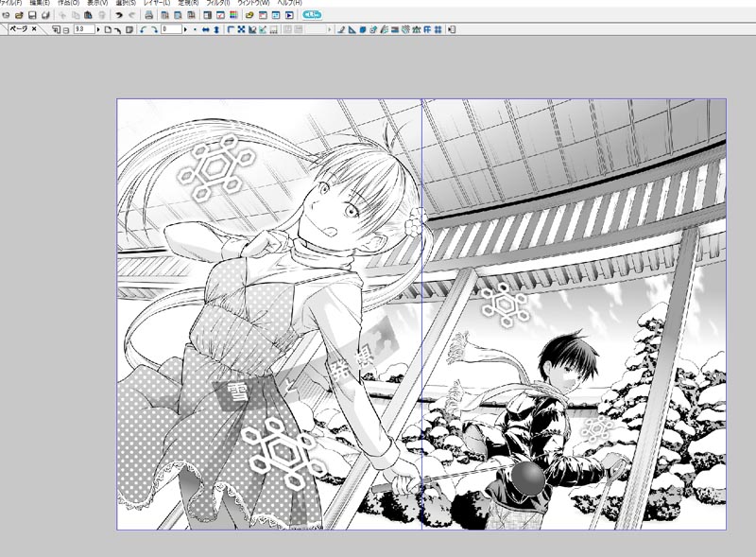Open the zoom percentage dropdown arrow
The height and width of the screenshot is (557, 756).
(98, 29)
